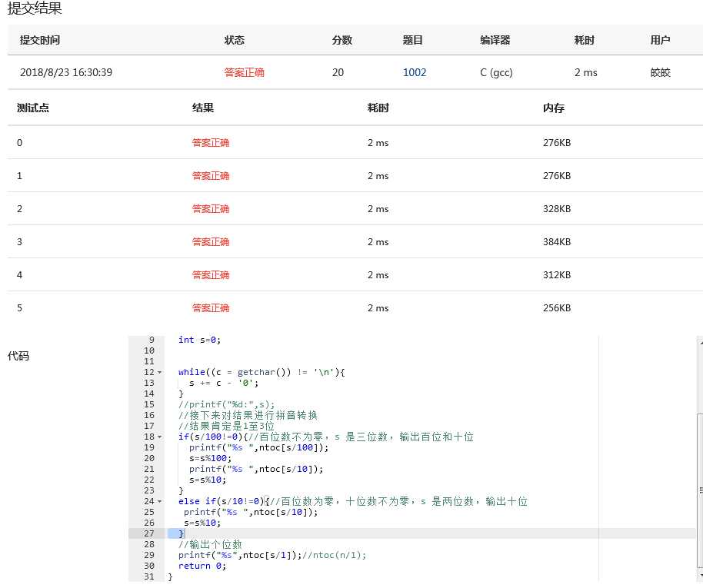Screen dimensions: 703x588
Task: Select the 提交时间 column header
Action: (40, 40)
